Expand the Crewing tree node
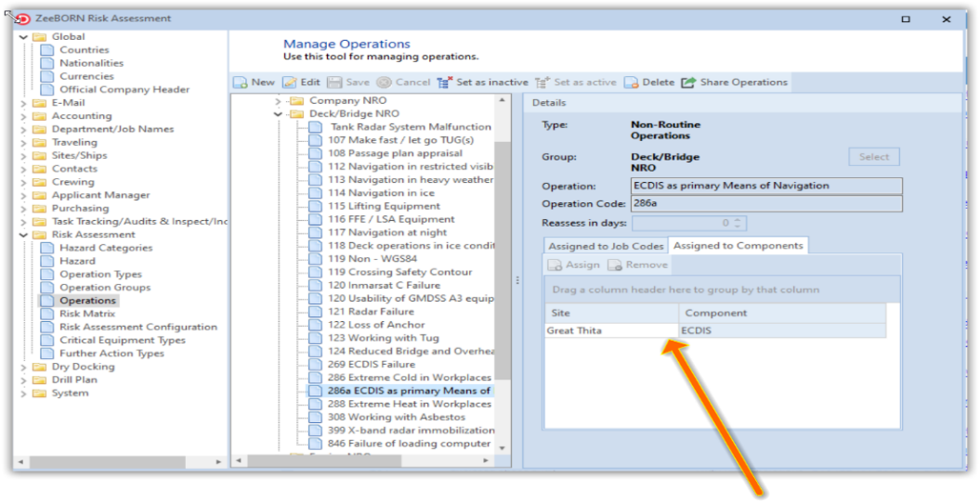This screenshot has height=503, width=980. 24,182
